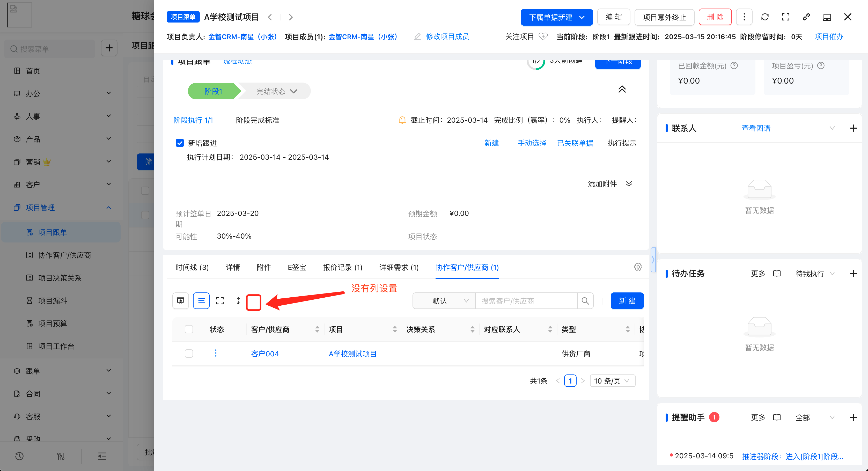868x471 pixels.
Task: Open the 客户004 link
Action: [x=265, y=354]
